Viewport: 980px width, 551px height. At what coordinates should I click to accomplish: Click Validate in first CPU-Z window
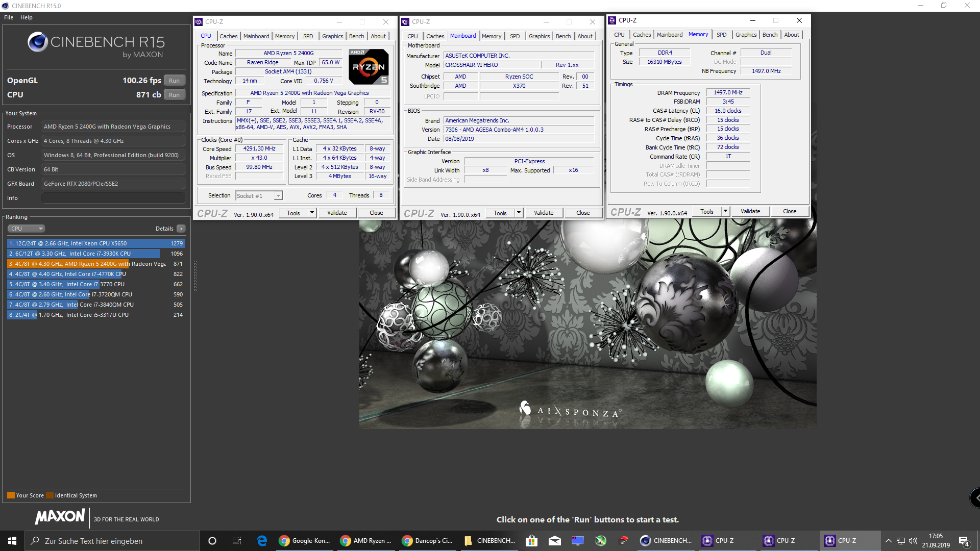337,213
